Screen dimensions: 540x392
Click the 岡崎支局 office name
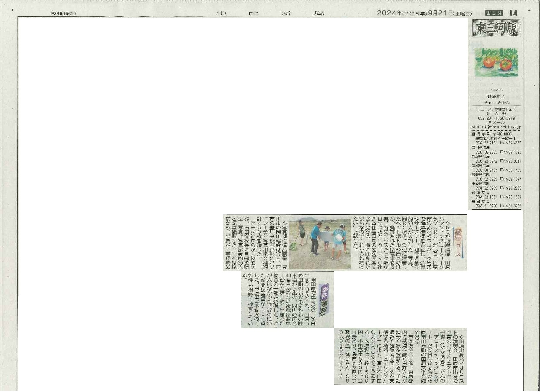coord(480,193)
